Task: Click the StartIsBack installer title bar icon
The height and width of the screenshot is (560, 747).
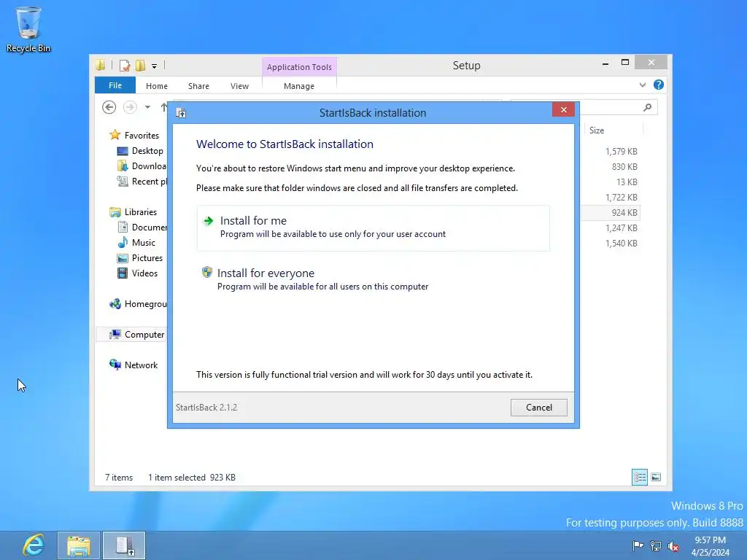Action: [181, 113]
